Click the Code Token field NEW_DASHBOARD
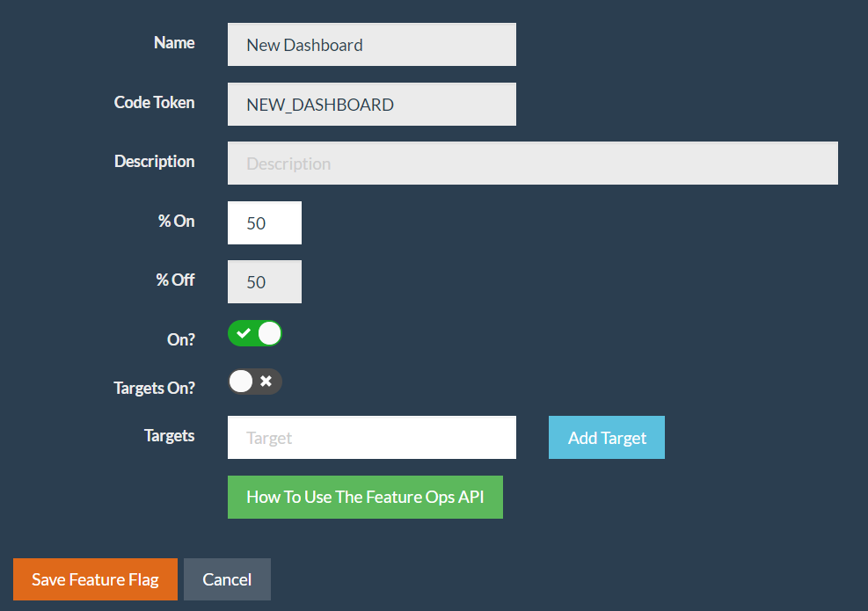The height and width of the screenshot is (611, 868). (371, 104)
